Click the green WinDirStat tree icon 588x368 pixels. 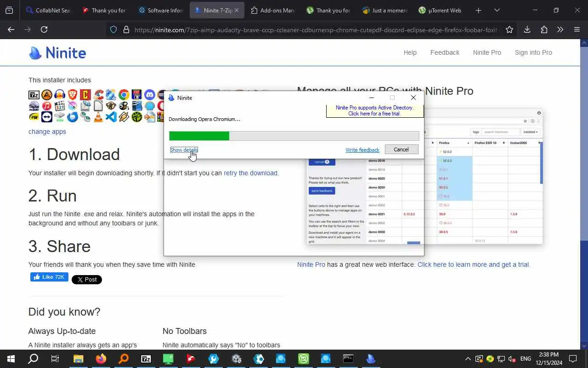[x=136, y=117]
